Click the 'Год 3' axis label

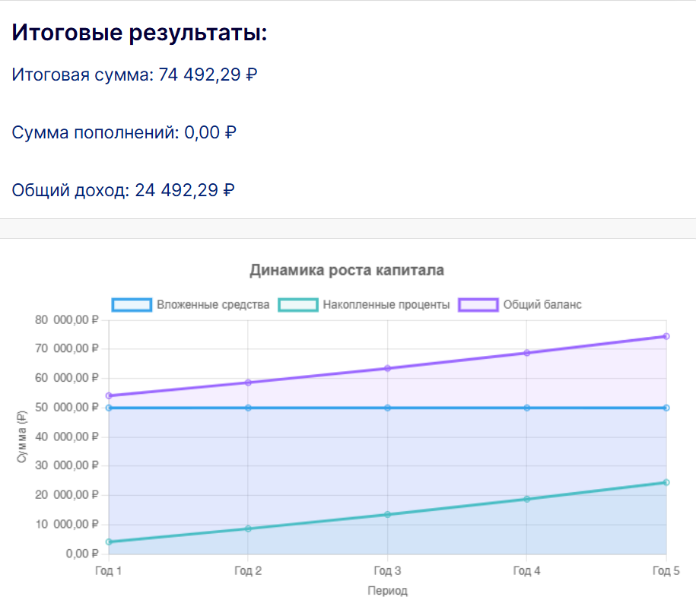pyautogui.click(x=387, y=570)
